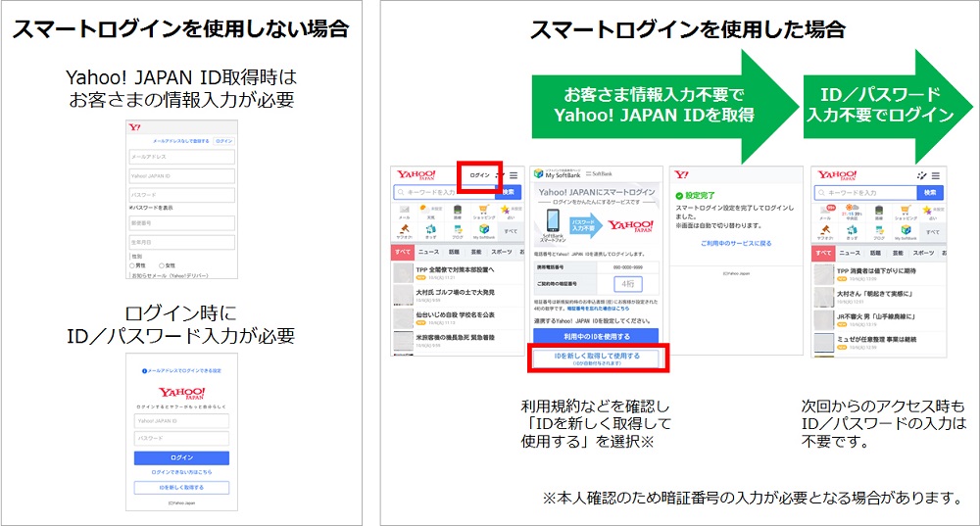Click sparkle icon beside menu on logged-in Yahoo page
The width and height of the screenshot is (980, 526).
click(x=921, y=175)
